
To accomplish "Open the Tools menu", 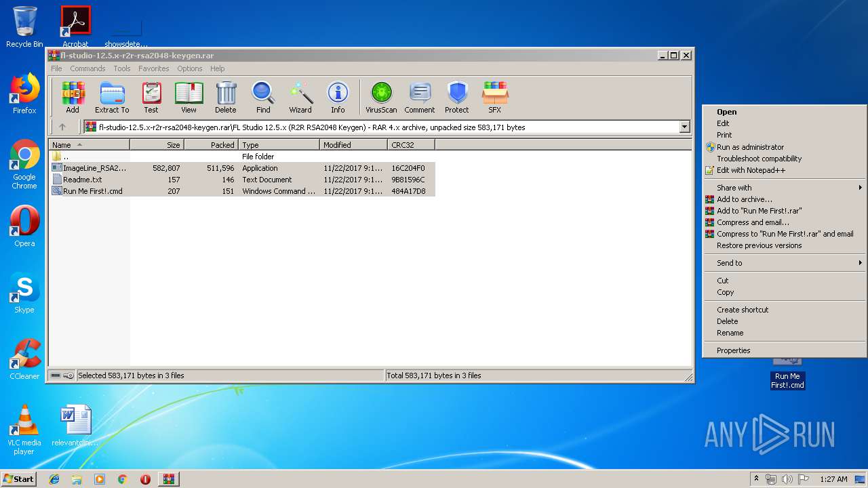I will (x=122, y=68).
